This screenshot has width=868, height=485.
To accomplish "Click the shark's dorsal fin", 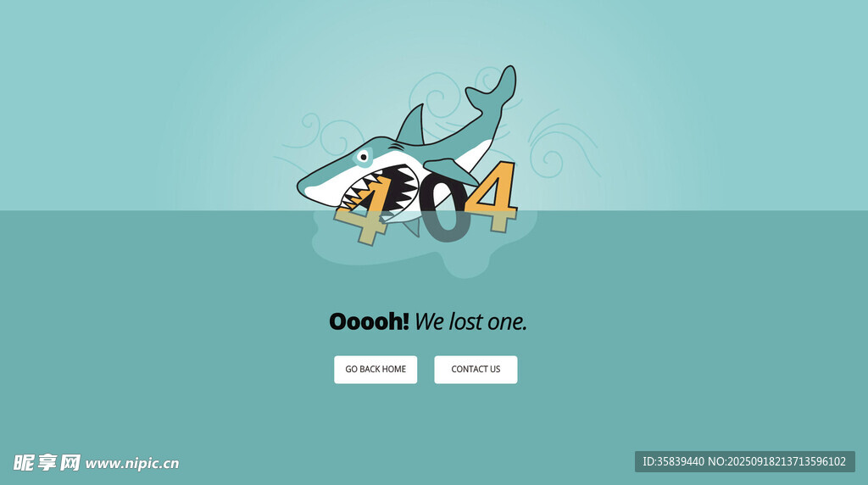I will [x=413, y=125].
